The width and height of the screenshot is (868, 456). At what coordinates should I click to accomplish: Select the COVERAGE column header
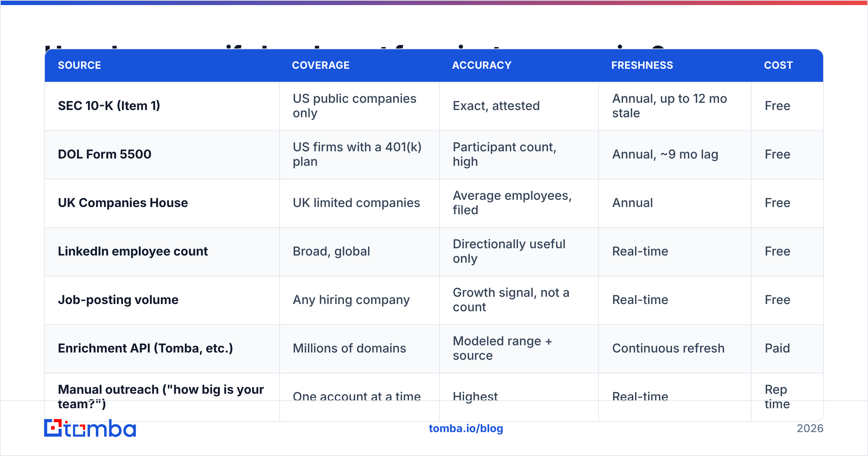click(321, 65)
